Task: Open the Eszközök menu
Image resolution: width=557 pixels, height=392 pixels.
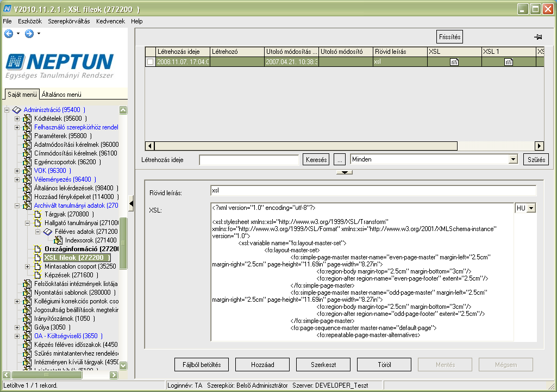Action: pyautogui.click(x=30, y=21)
